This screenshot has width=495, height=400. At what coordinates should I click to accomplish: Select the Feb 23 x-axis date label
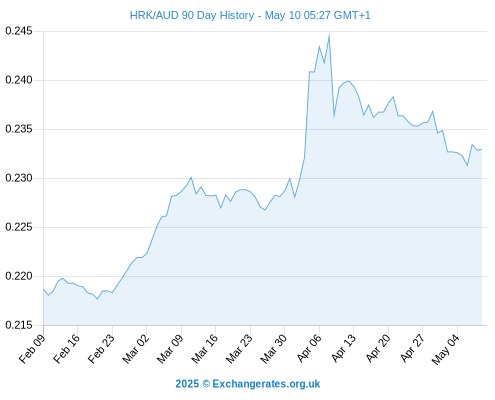101,349
